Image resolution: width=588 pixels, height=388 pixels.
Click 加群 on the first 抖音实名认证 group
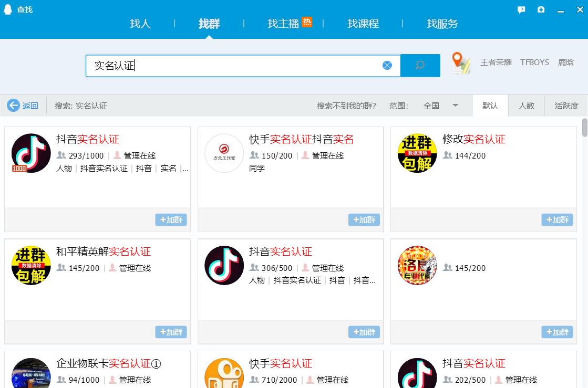coord(171,220)
